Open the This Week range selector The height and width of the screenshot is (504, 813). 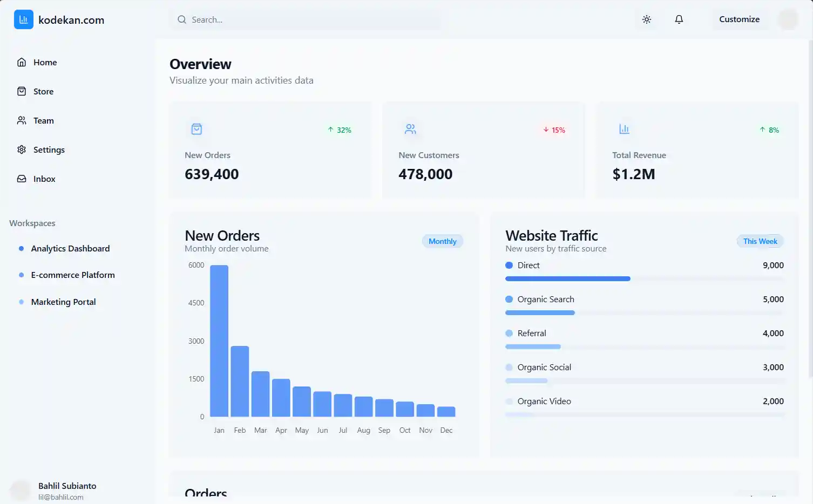[760, 241]
